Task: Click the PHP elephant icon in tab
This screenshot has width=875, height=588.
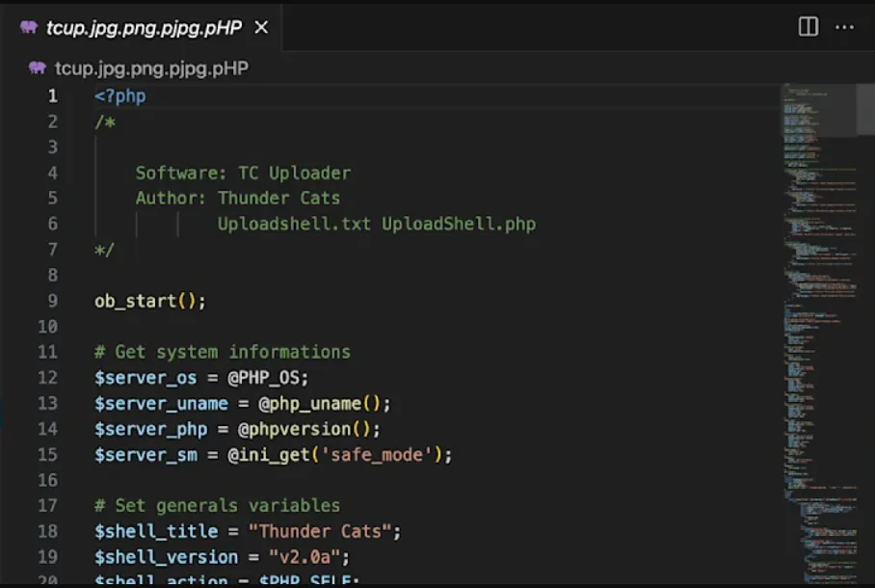Action: click(29, 27)
